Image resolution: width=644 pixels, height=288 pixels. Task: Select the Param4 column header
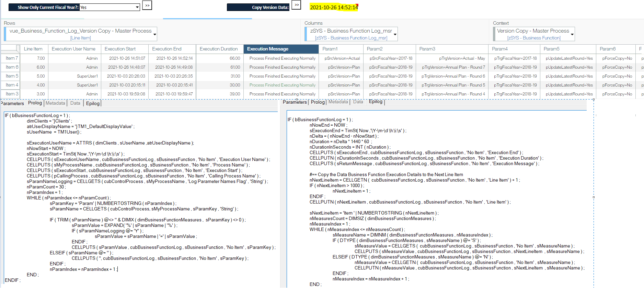coord(514,49)
